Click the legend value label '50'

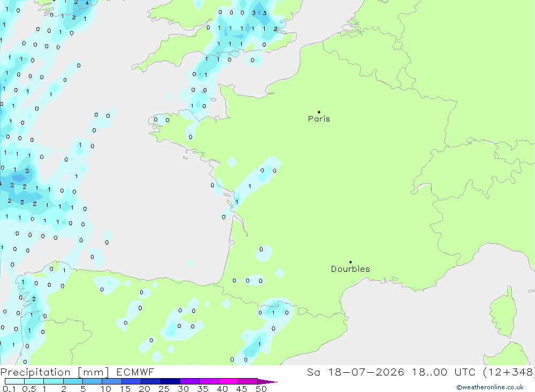pos(262,389)
